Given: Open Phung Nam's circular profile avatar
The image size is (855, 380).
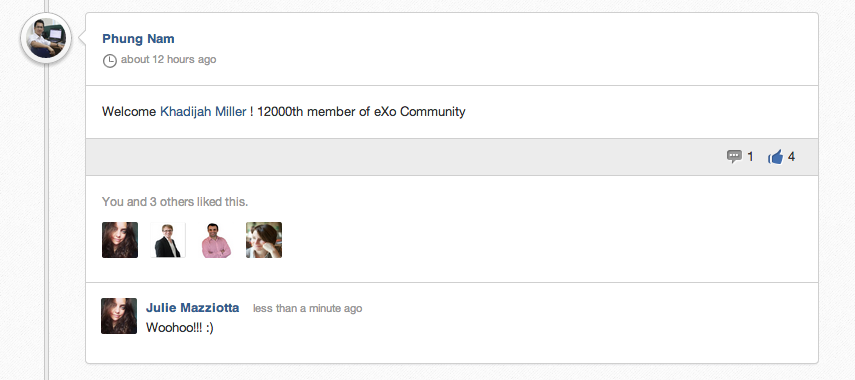Looking at the screenshot, I should tap(46, 38).
